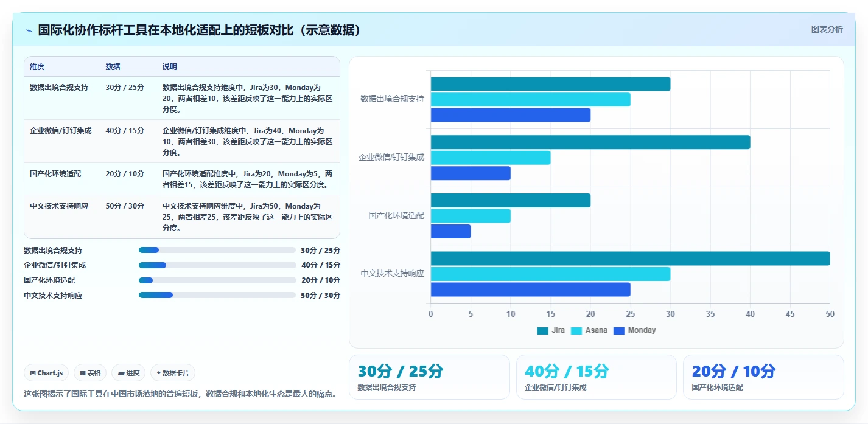The width and height of the screenshot is (868, 424).
Task: Click the 表格 chip
Action: (x=90, y=373)
